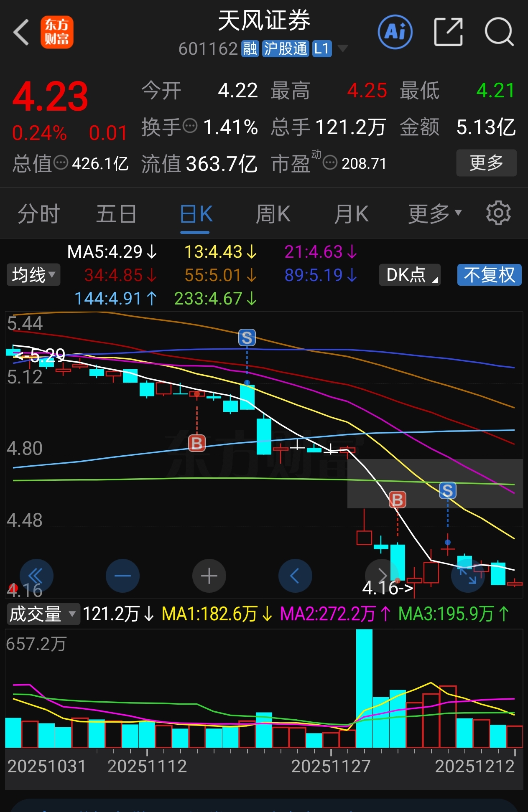Tap the 东方财富 app logo
This screenshot has width=528, height=812.
(57, 32)
